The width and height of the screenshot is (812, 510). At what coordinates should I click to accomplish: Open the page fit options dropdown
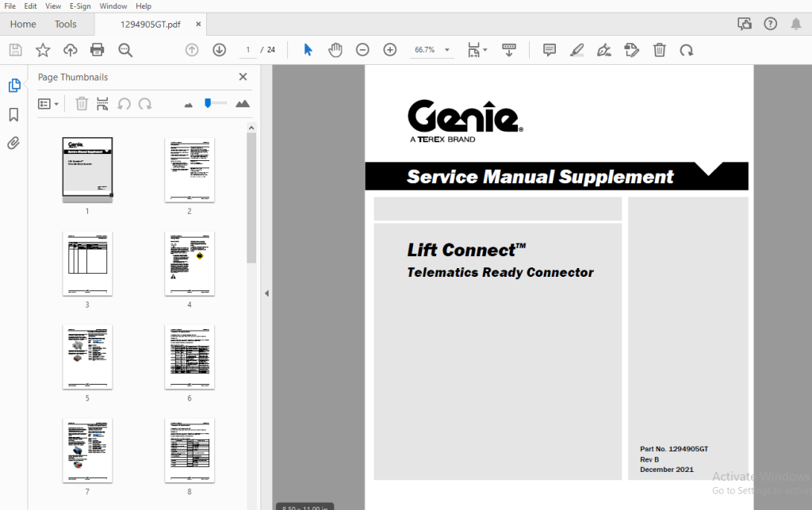[x=474, y=49]
